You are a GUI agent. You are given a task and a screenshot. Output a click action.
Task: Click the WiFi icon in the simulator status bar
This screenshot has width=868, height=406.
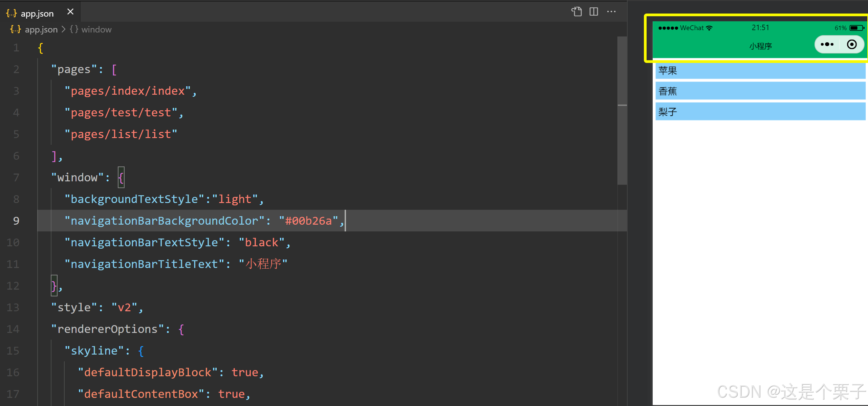click(709, 28)
